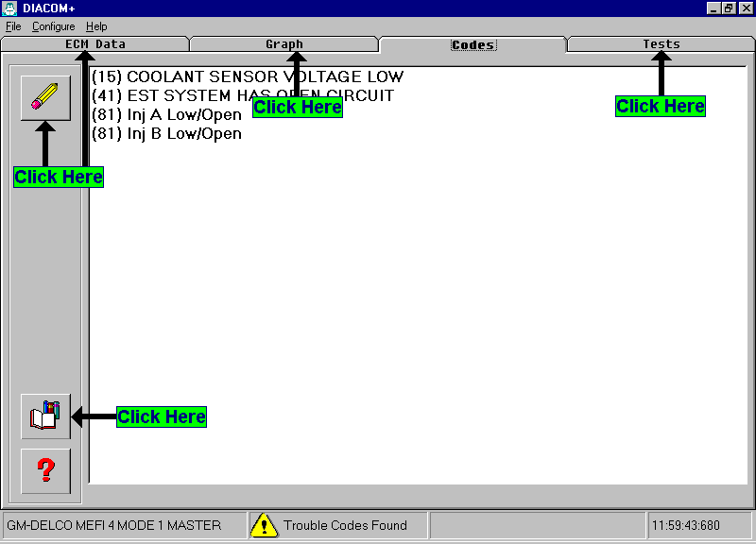Click the red question mark help icon
This screenshot has height=544, width=756.
pos(45,470)
